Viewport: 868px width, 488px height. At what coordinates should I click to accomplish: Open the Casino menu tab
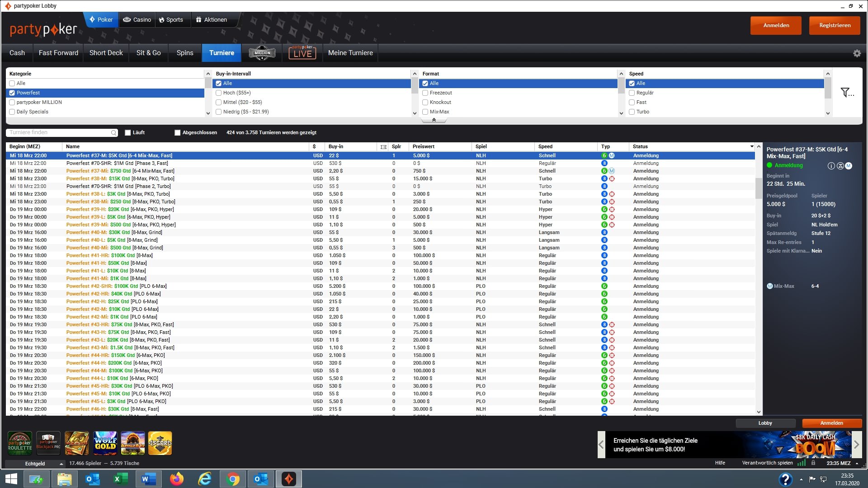point(137,20)
